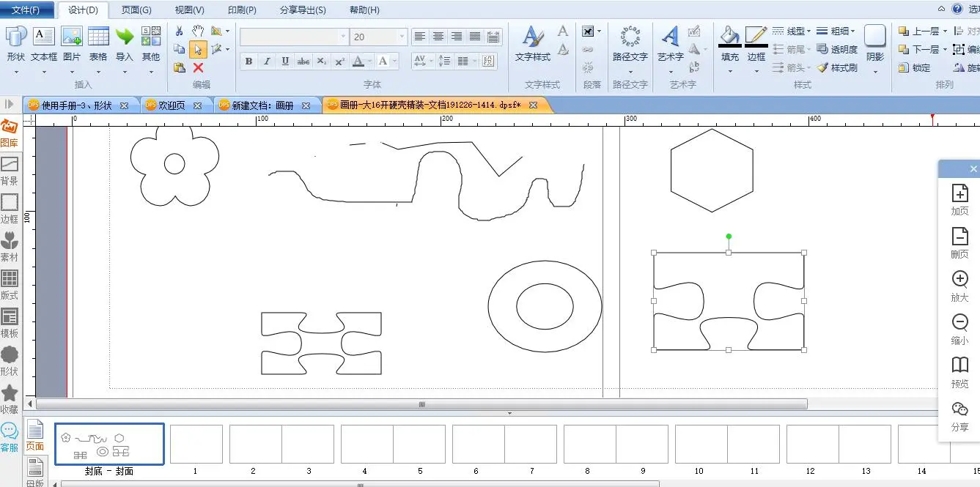Open the 素材 materials sidebar panel
The width and height of the screenshot is (980, 487).
pyautogui.click(x=10, y=246)
